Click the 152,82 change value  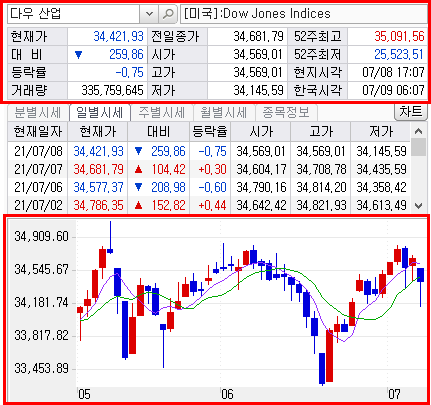pyautogui.click(x=168, y=205)
